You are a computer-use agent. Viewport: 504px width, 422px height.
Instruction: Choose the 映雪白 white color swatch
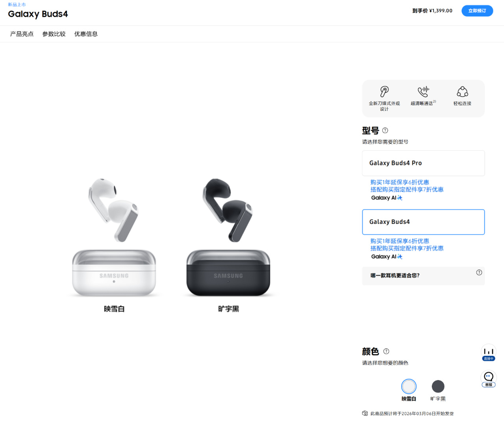409,386
